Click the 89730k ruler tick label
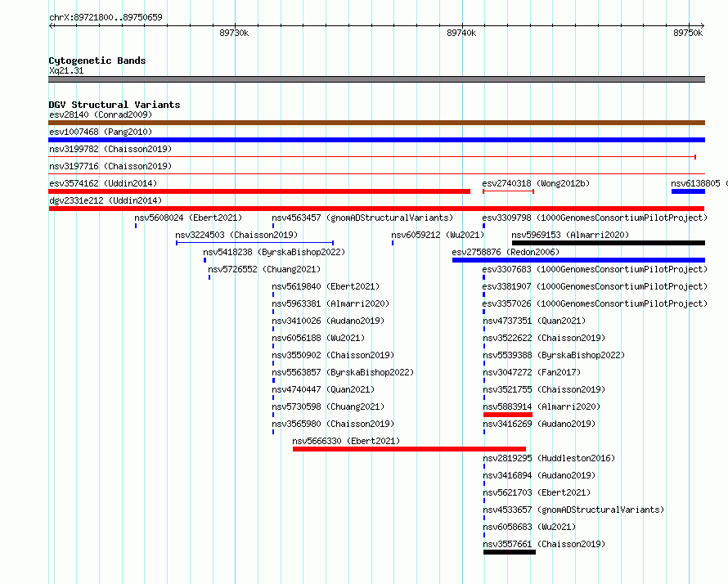This screenshot has width=728, height=584. (234, 33)
